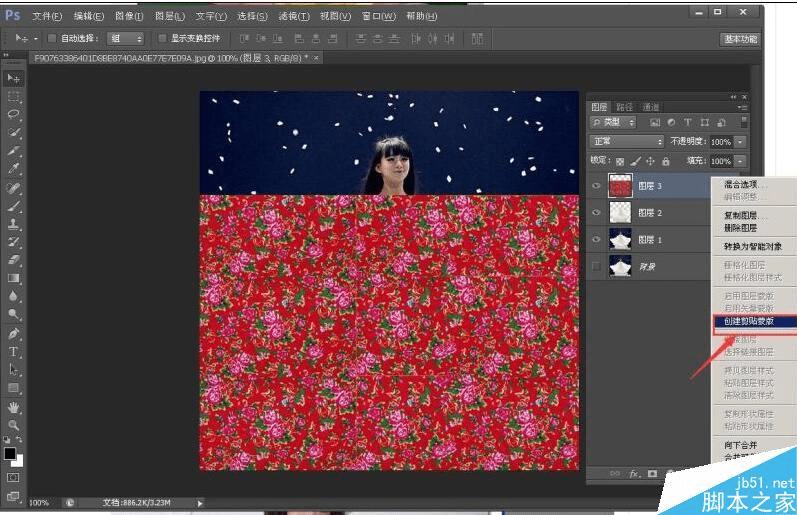
Task: Click the black foreground color swatch
Action: pyautogui.click(x=10, y=453)
